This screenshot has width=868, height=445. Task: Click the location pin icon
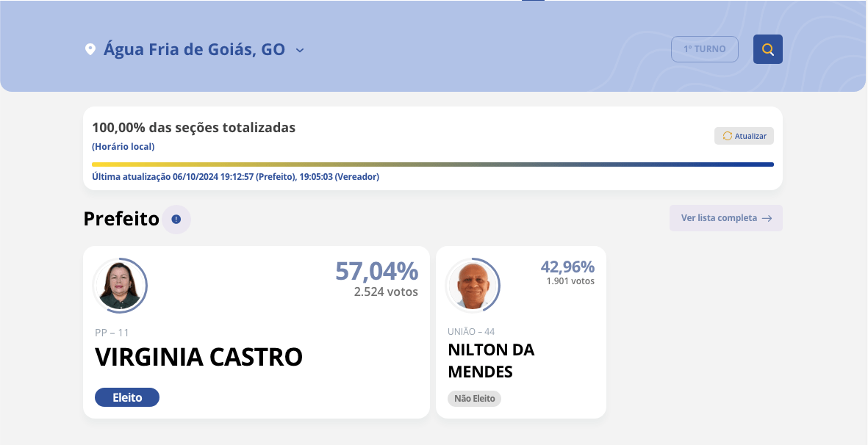click(90, 50)
